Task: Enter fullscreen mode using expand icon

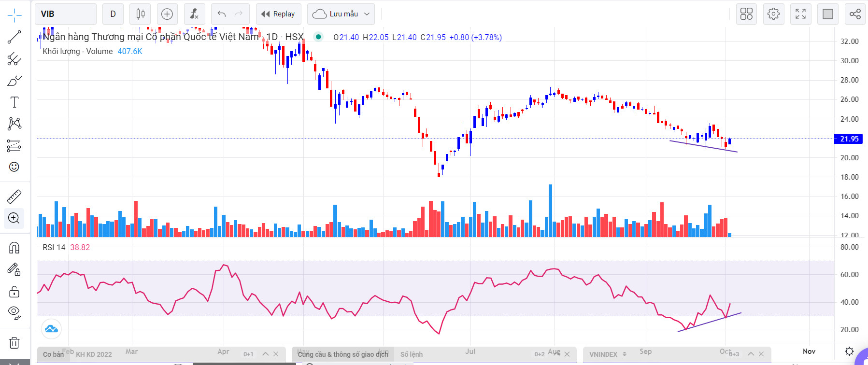Action: 800,14
